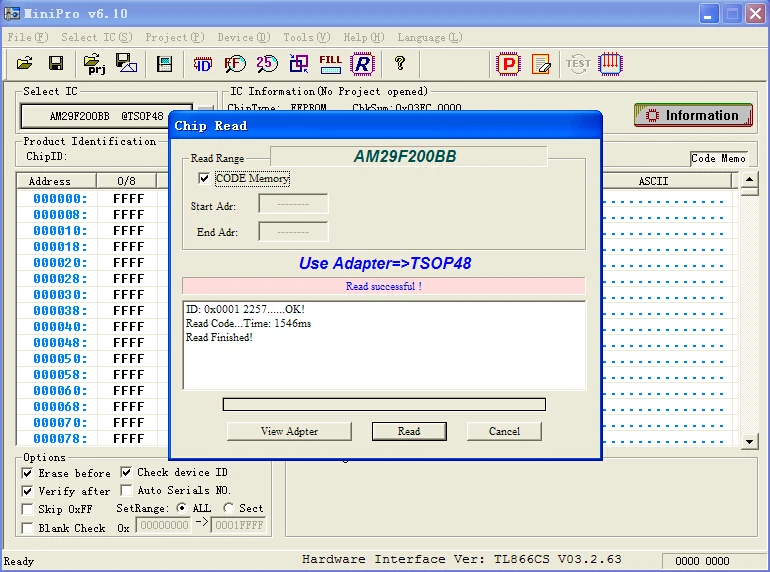The width and height of the screenshot is (770, 572).
Task: Open the 25-series flash detect icon
Action: (x=267, y=64)
